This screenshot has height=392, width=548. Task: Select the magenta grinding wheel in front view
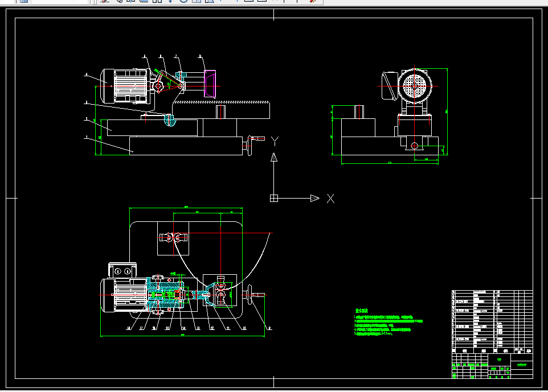210,84
